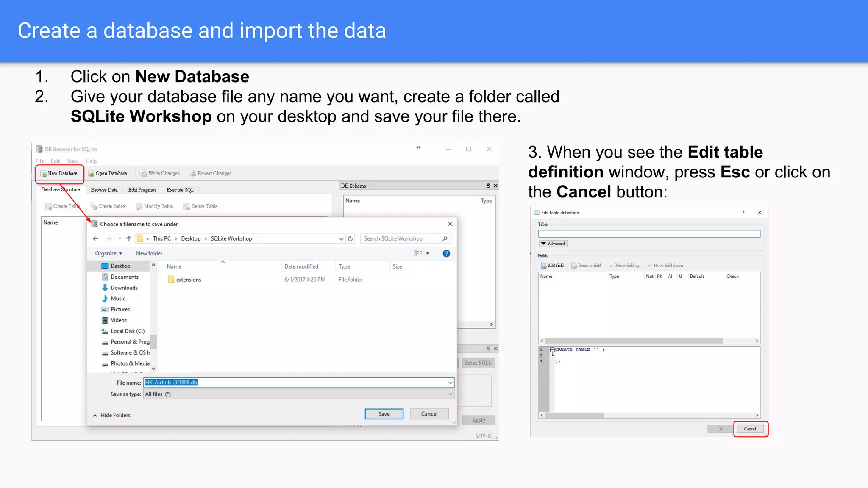Screen dimensions: 868x488
Task: Click Cancel in the save dialog
Action: pos(429,414)
